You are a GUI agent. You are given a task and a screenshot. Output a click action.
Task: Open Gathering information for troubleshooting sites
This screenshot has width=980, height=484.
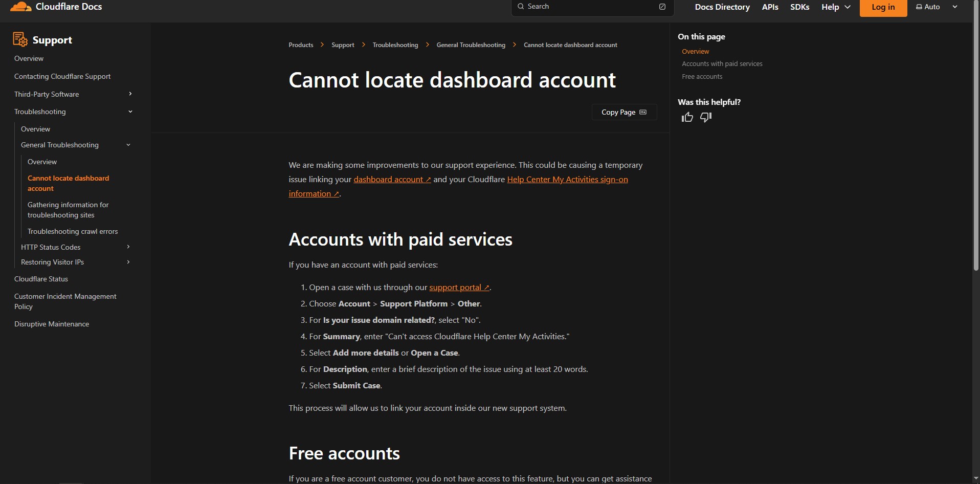[x=68, y=210]
